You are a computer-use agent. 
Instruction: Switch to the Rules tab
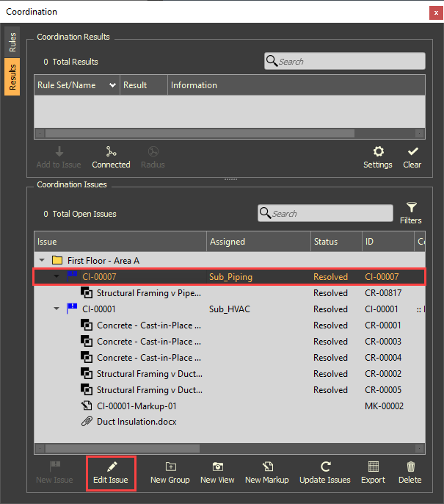[x=12, y=42]
